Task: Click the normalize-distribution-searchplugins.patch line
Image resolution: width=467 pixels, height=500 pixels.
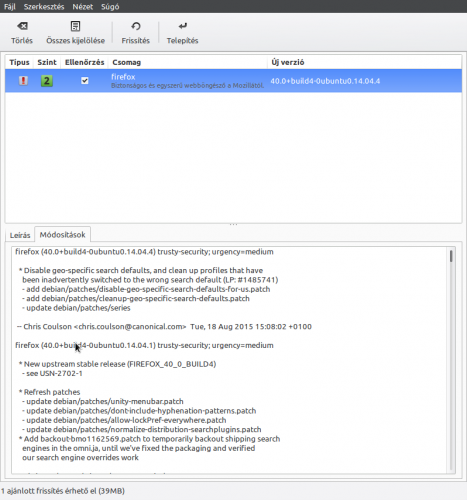Action: (x=142, y=429)
